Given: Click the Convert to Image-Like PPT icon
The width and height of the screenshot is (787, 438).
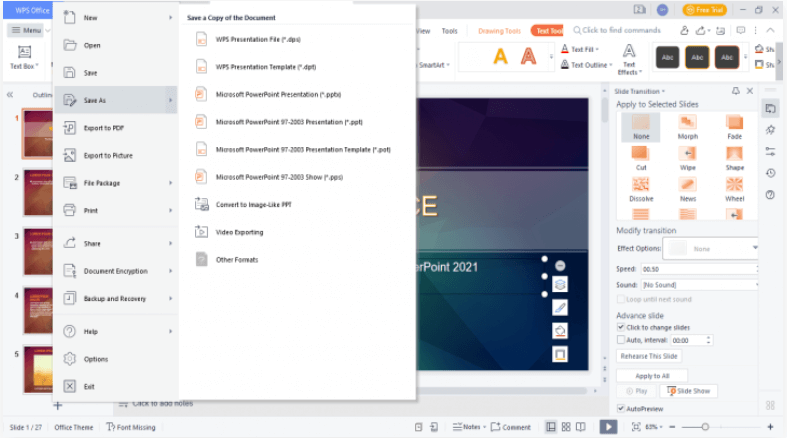Looking at the screenshot, I should [x=201, y=204].
